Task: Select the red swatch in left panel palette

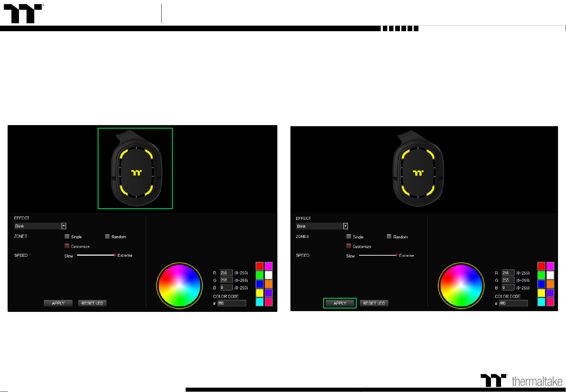Action: pyautogui.click(x=260, y=266)
